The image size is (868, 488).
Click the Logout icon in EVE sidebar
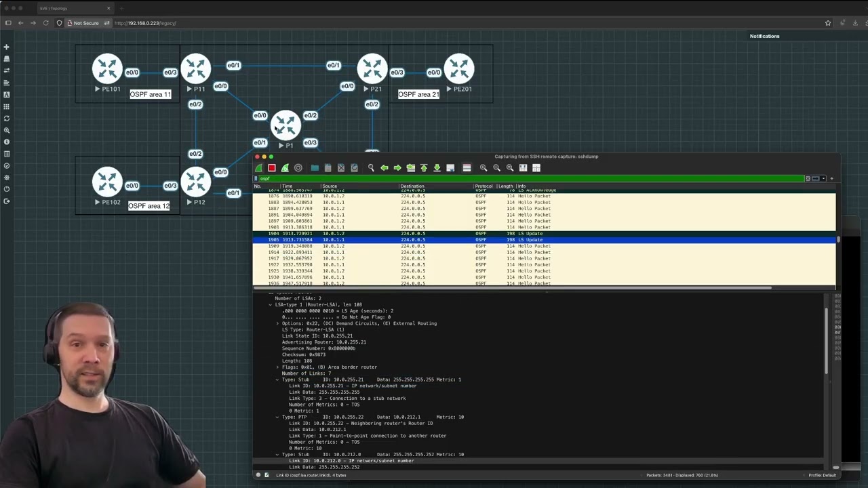coord(7,201)
